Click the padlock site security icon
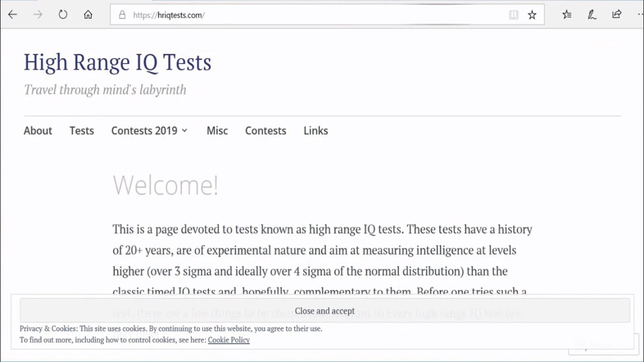The height and width of the screenshot is (362, 644). pyautogui.click(x=122, y=15)
